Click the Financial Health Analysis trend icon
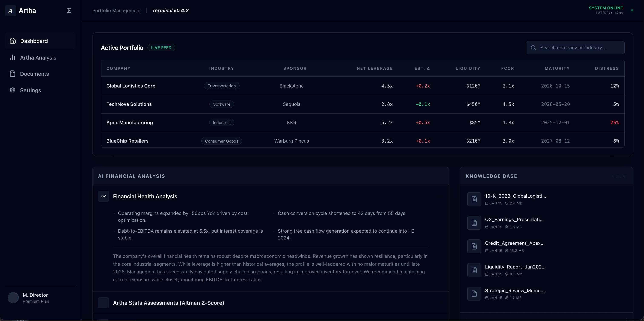This screenshot has width=644, height=321. [104, 196]
